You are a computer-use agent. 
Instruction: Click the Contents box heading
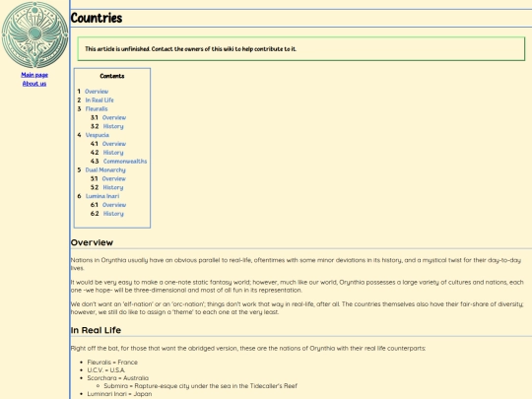coord(112,76)
